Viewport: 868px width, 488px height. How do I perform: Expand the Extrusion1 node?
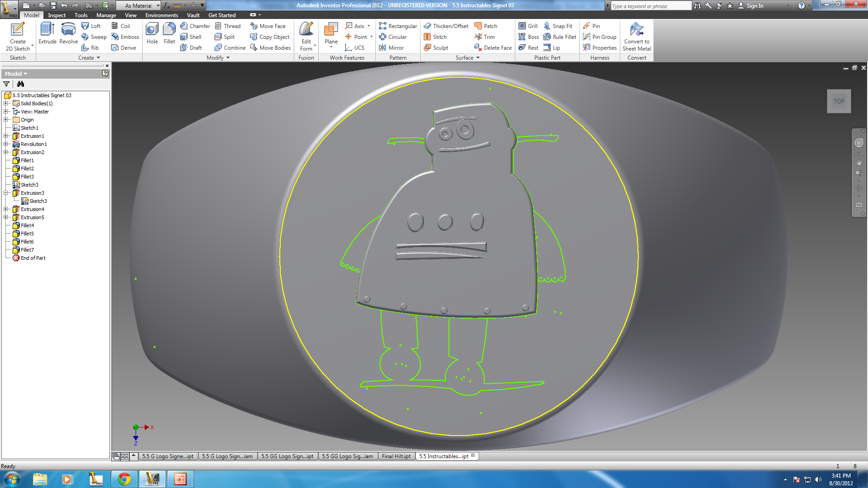6,136
